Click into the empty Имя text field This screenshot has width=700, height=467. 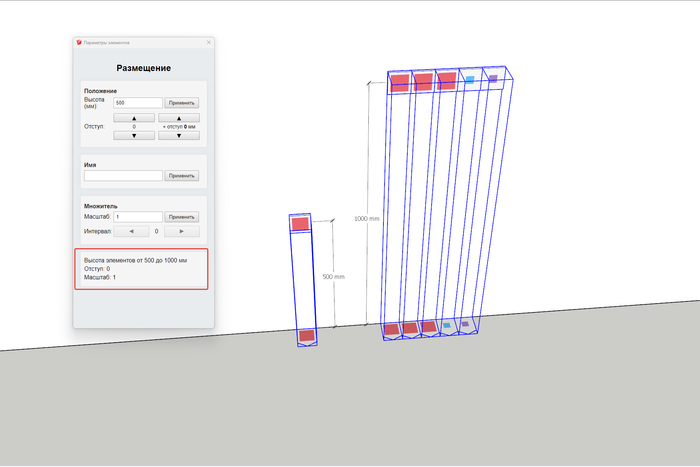pos(123,176)
